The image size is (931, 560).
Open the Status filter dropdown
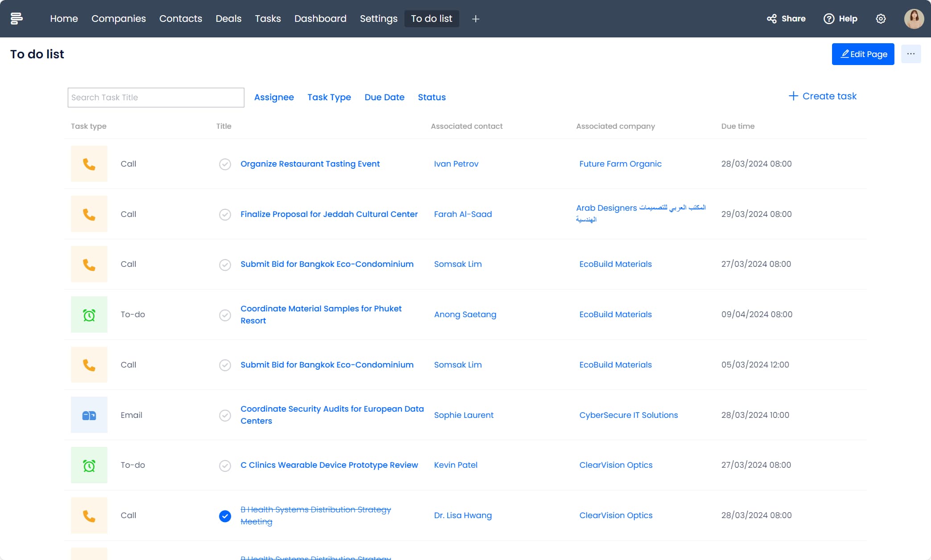pyautogui.click(x=432, y=97)
